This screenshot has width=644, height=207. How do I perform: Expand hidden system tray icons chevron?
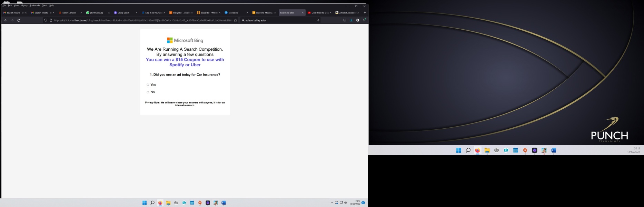(332, 203)
